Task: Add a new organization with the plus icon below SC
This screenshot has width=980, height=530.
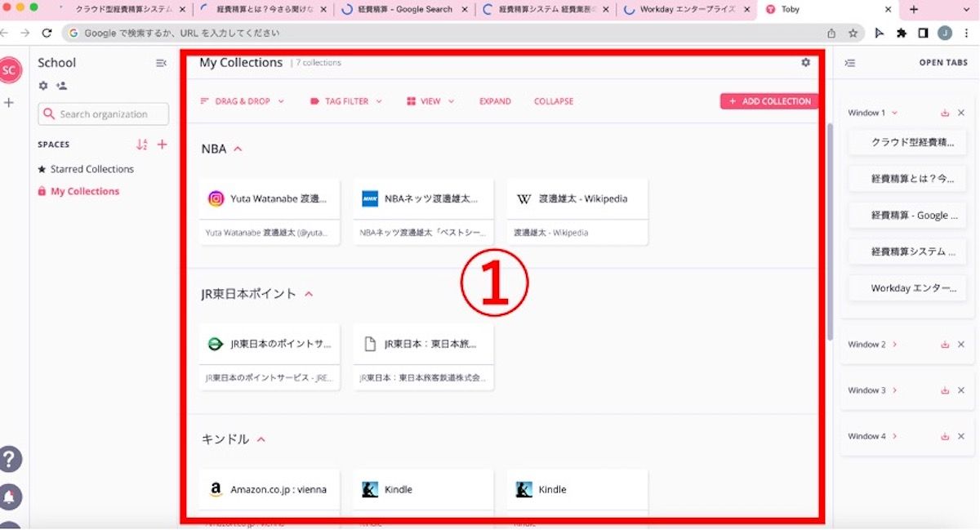Action: pos(9,103)
